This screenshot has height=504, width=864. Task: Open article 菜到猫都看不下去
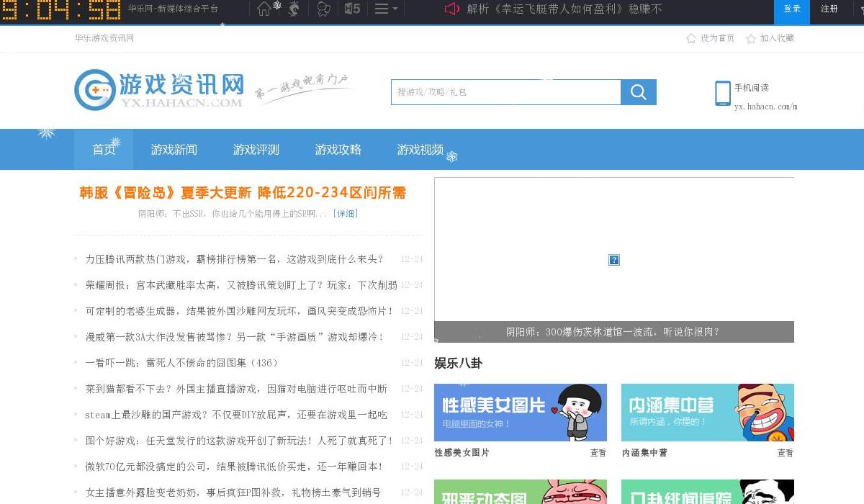236,389
